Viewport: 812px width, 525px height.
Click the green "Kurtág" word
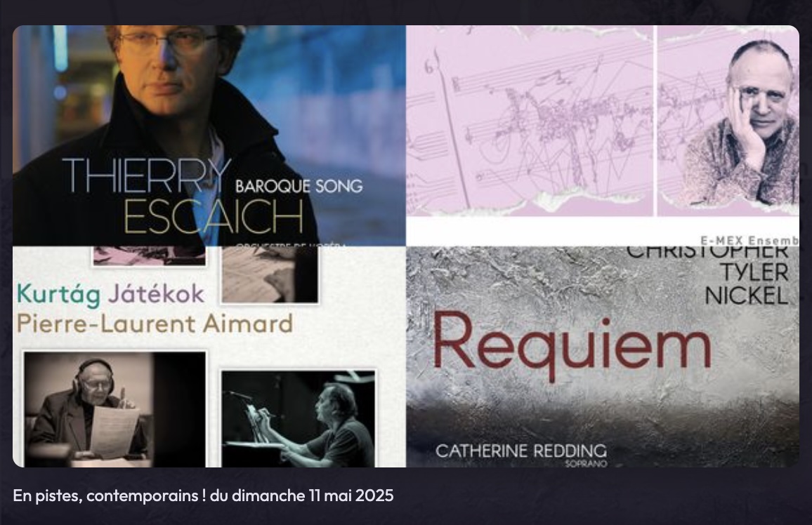tap(58, 294)
